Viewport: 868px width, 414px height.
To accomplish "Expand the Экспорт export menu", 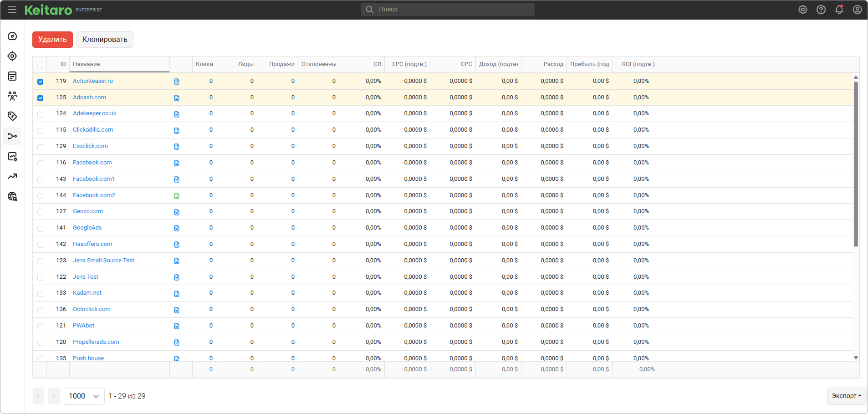I will 846,396.
